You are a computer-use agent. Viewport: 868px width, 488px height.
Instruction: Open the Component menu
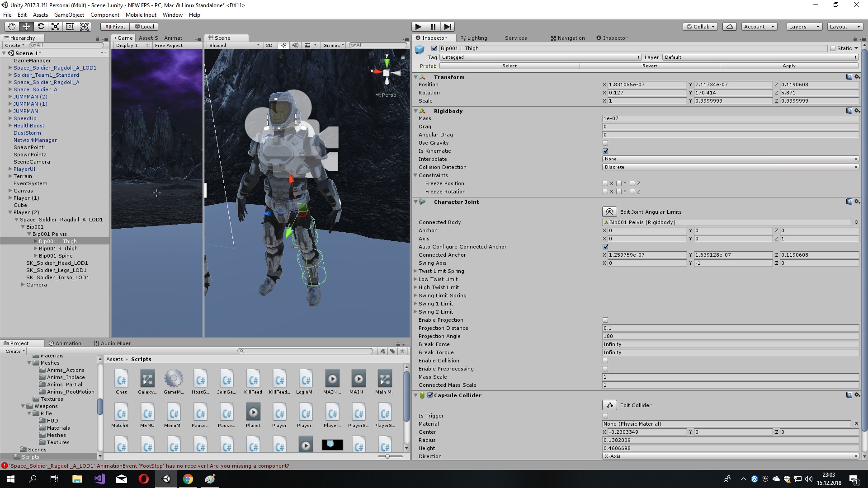[x=105, y=15]
